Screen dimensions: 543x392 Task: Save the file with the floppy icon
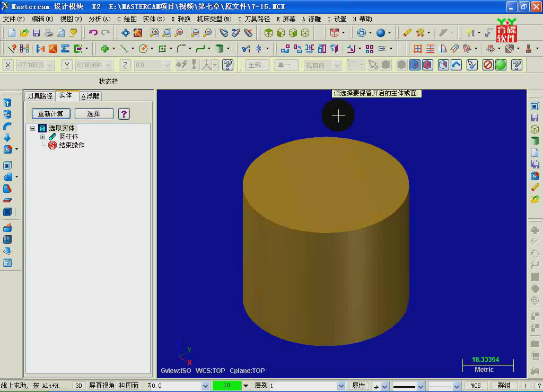coord(36,33)
